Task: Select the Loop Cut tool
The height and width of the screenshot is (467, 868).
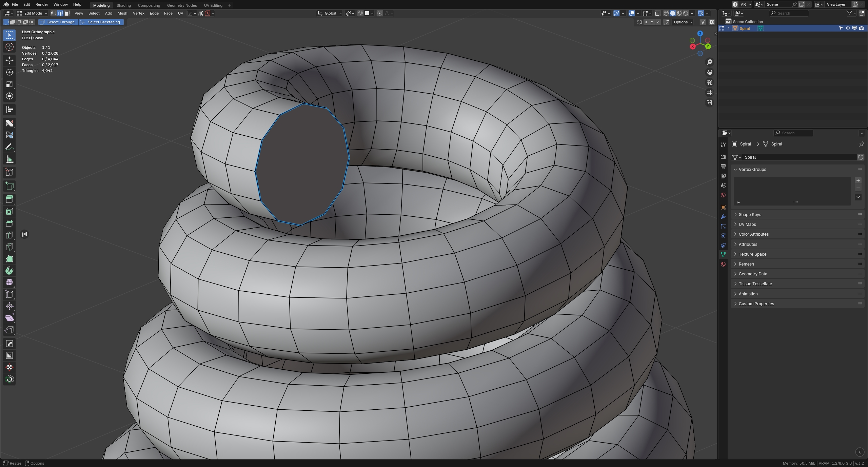Action: pos(9,235)
